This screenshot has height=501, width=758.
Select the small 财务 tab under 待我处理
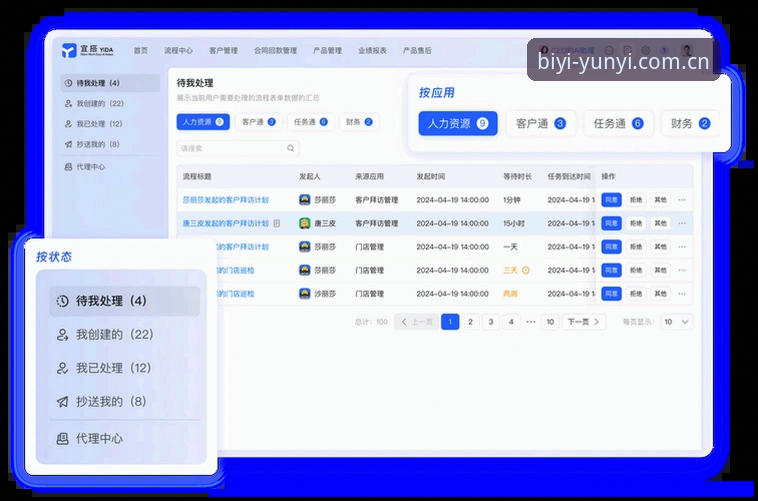click(x=359, y=122)
